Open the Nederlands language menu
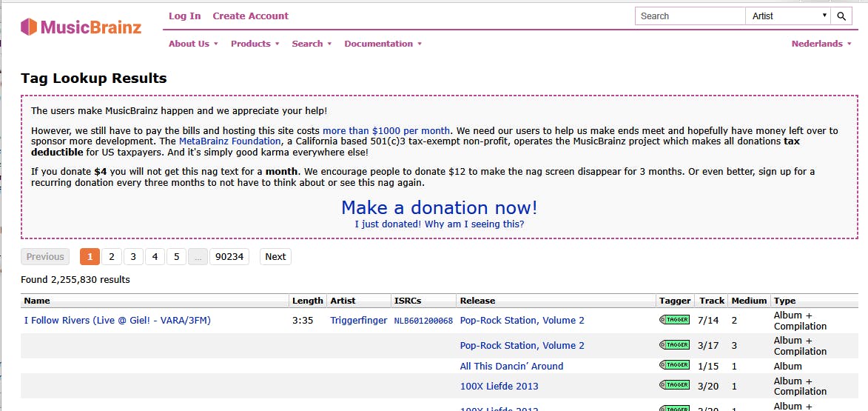The width and height of the screenshot is (868, 411). point(821,44)
